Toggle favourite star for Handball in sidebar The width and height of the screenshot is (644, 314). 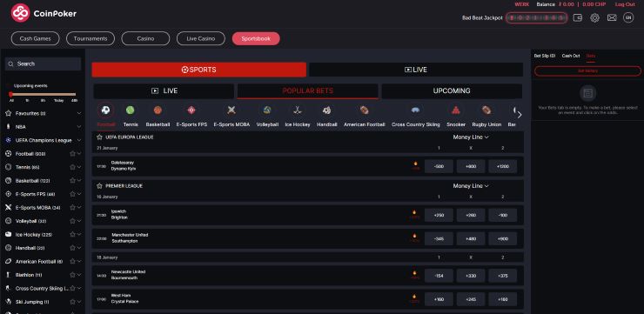73,248
